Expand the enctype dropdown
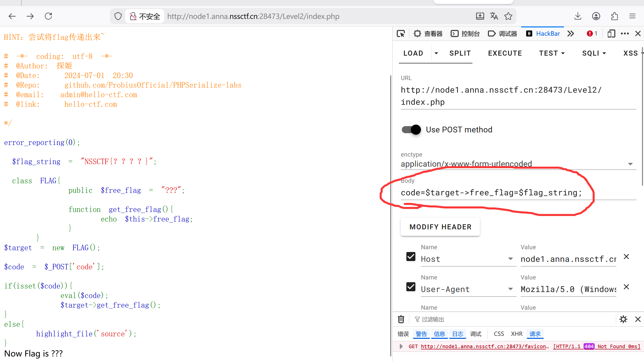644x361 pixels. [630, 164]
